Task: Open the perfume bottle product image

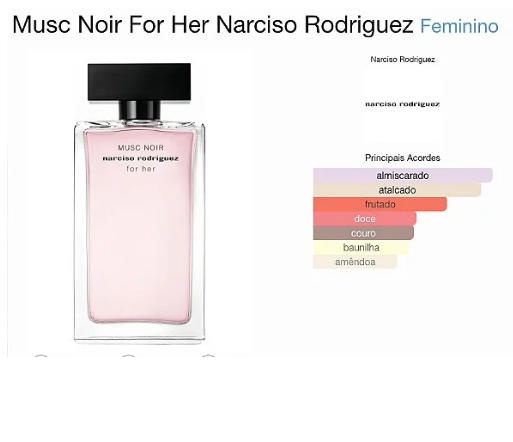Action: pyautogui.click(x=139, y=203)
